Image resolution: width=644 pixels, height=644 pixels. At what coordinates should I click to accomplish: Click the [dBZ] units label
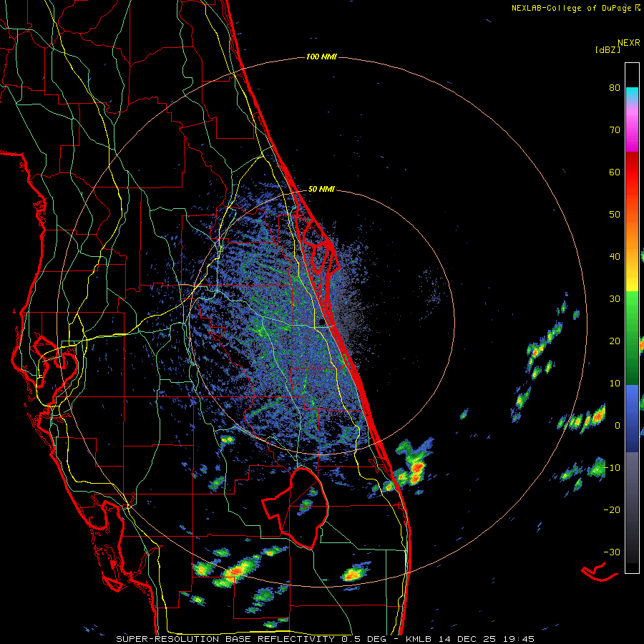click(x=608, y=49)
